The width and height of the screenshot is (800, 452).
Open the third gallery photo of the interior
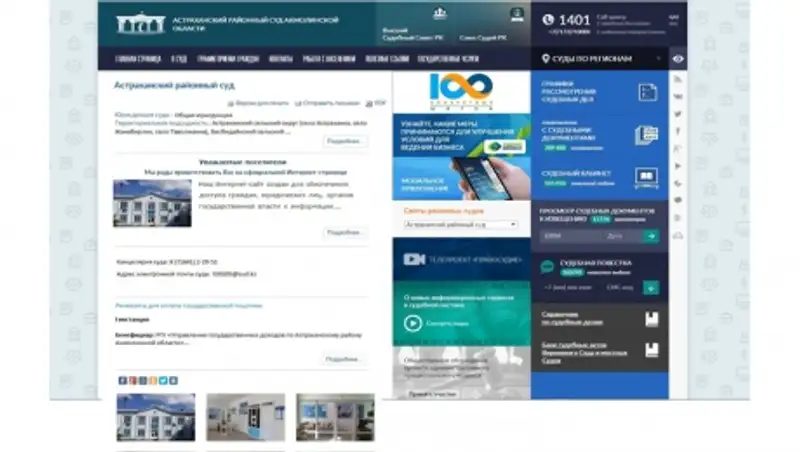(x=335, y=417)
